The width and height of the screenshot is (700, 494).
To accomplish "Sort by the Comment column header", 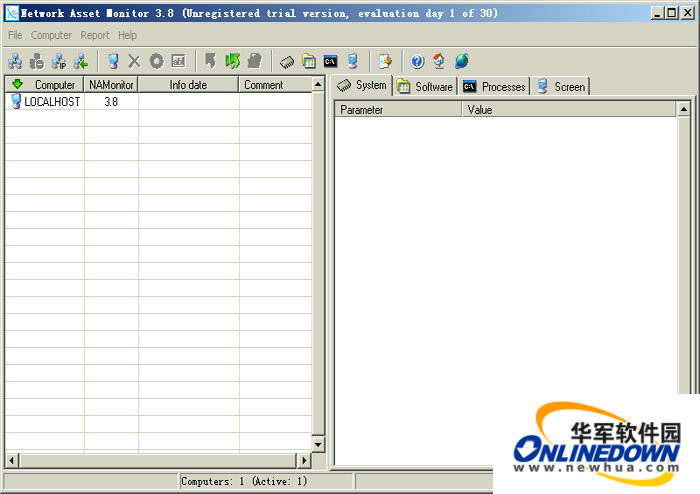I will pyautogui.click(x=275, y=84).
